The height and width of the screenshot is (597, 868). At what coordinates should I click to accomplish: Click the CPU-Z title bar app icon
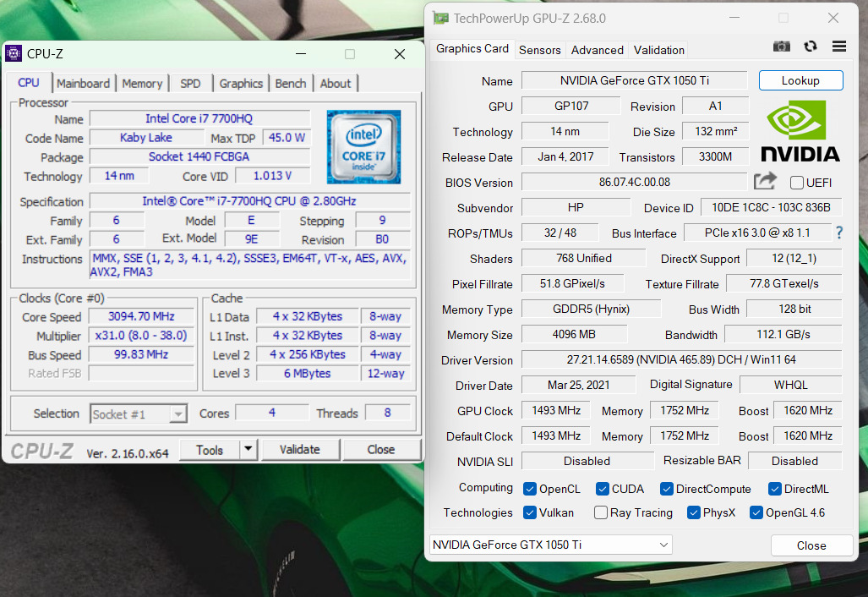14,54
